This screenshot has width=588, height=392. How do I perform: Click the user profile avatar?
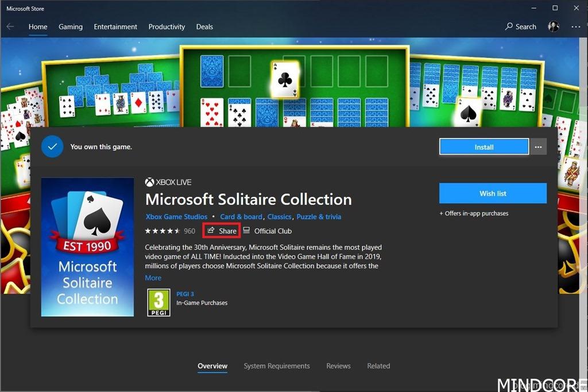[x=554, y=26]
